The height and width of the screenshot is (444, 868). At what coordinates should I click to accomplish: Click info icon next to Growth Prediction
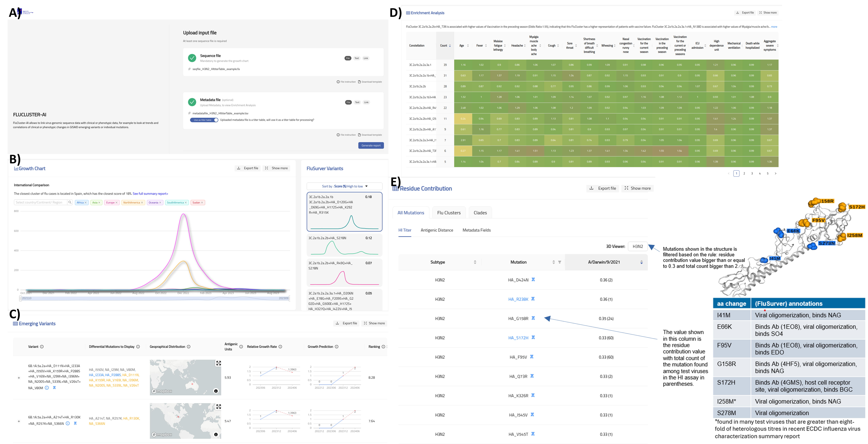coord(337,347)
